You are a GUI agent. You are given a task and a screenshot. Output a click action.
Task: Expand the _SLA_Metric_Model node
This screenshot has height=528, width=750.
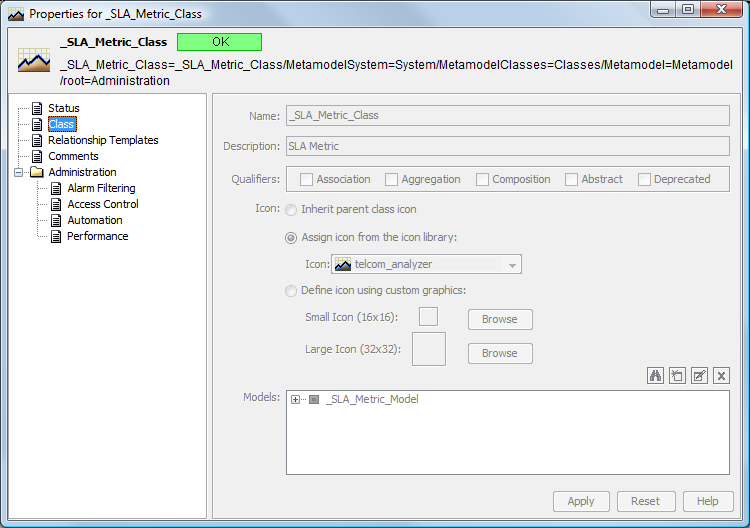pos(296,399)
